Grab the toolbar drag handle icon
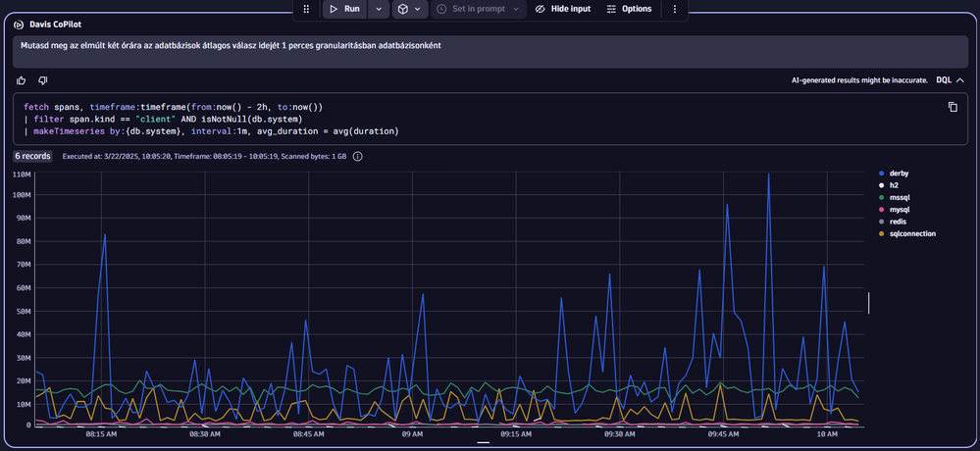The width and height of the screenshot is (980, 451). coord(306,9)
